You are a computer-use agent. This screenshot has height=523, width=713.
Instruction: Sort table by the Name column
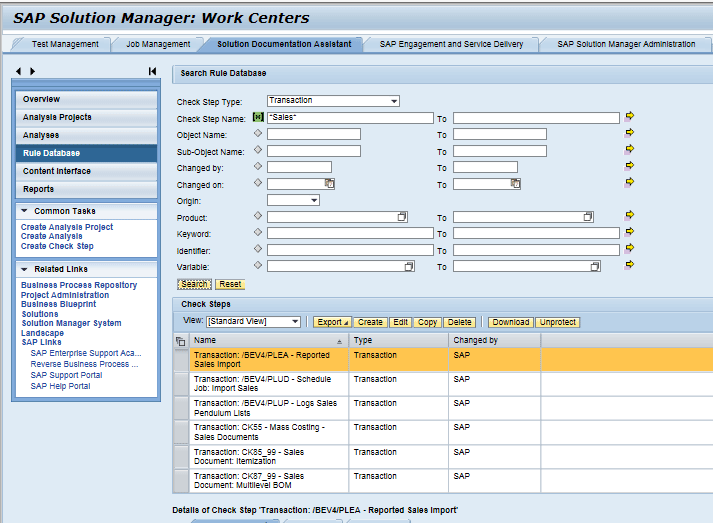[268, 340]
